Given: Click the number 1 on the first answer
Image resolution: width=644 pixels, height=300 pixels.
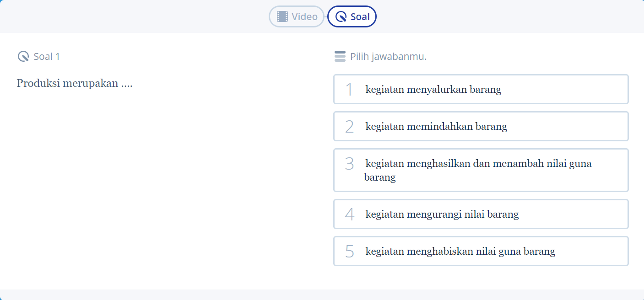Looking at the screenshot, I should click(349, 89).
